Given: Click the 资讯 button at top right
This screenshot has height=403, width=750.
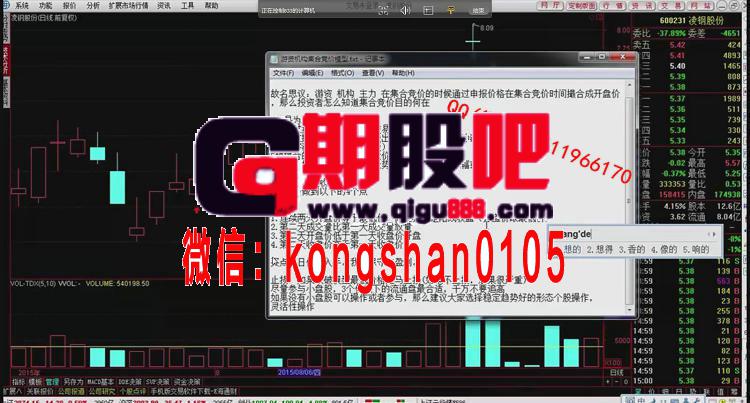Looking at the screenshot, I should (642, 6).
